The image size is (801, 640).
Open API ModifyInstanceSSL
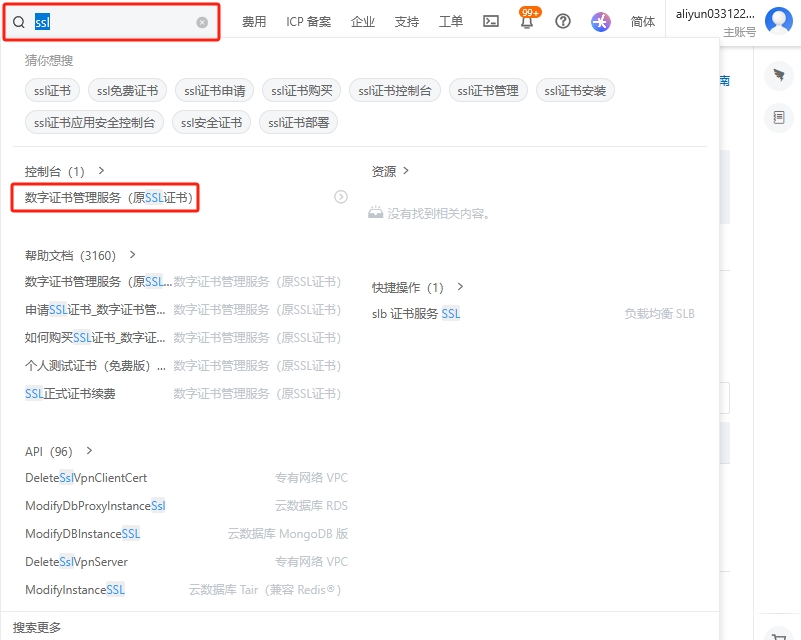click(x=75, y=590)
